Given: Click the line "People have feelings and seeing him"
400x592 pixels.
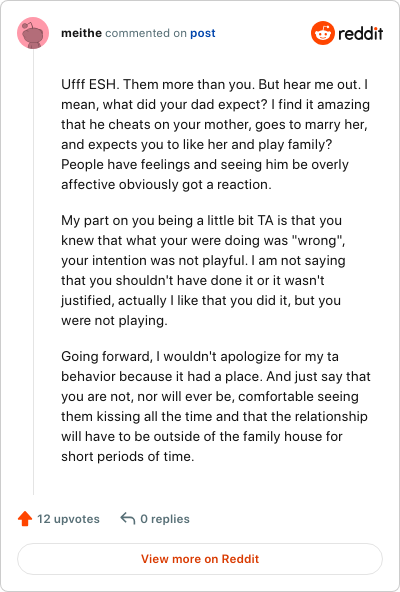Looking at the screenshot, I should click(205, 165).
